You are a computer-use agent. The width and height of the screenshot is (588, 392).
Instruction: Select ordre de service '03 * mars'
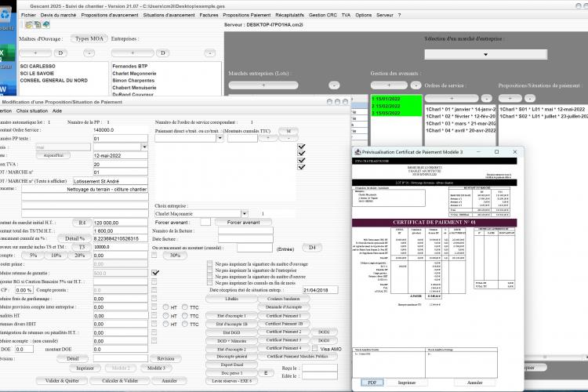[x=460, y=123]
